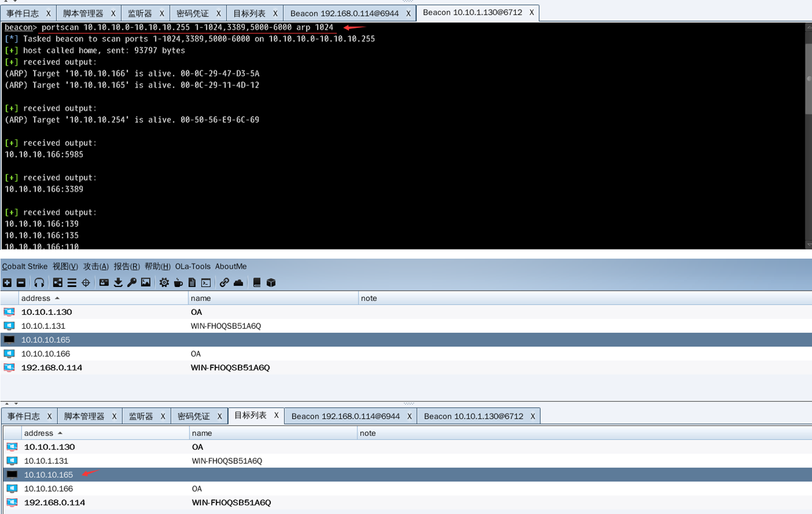Select highlighted 10.10.10.165 row in lower table
The width and height of the screenshot is (812, 514).
click(407, 475)
